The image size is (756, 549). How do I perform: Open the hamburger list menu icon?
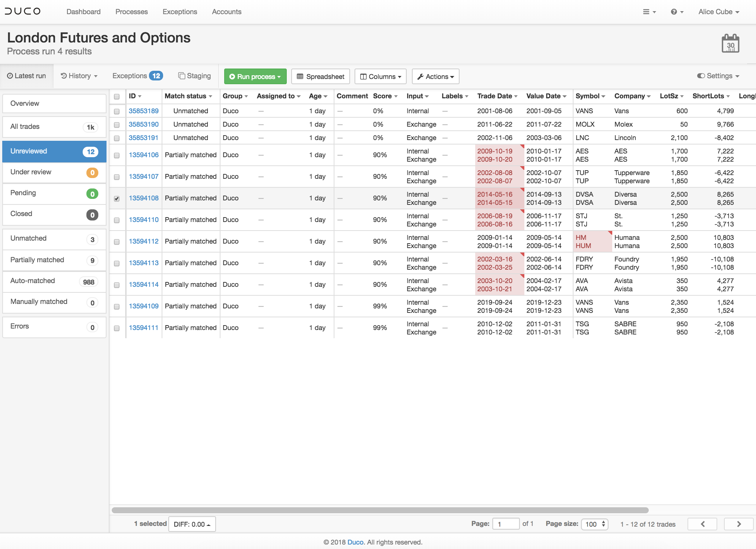[x=649, y=12]
